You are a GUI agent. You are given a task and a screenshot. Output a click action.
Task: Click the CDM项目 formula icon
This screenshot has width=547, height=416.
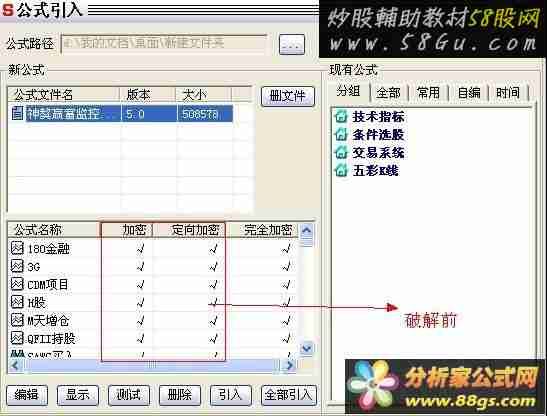point(17,284)
